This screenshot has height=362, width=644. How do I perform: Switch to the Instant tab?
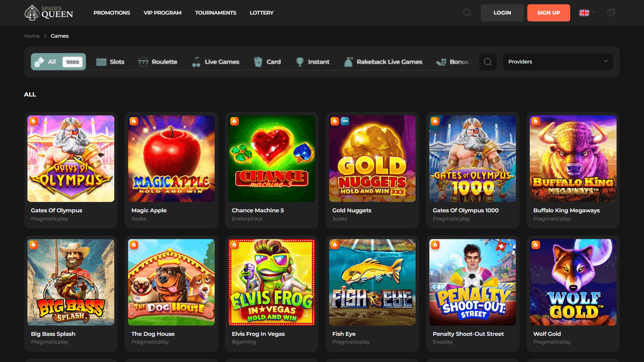313,62
